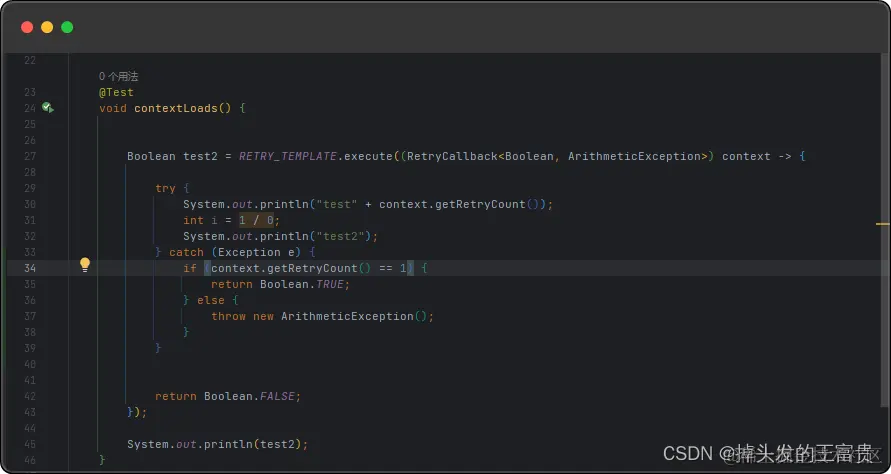Click the throw keyword on line 37
Image resolution: width=891 pixels, height=474 pixels.
coord(228,316)
